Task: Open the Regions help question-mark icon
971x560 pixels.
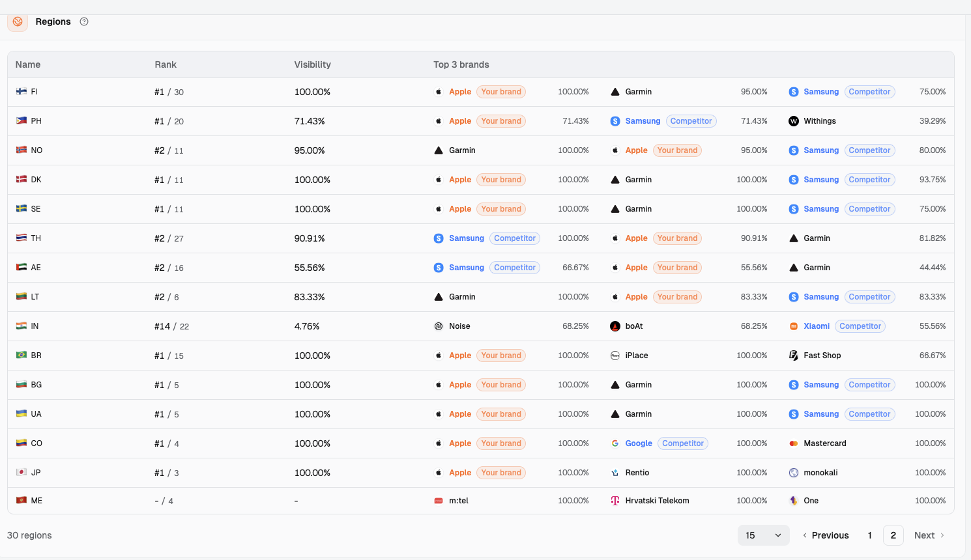Action: (84, 21)
